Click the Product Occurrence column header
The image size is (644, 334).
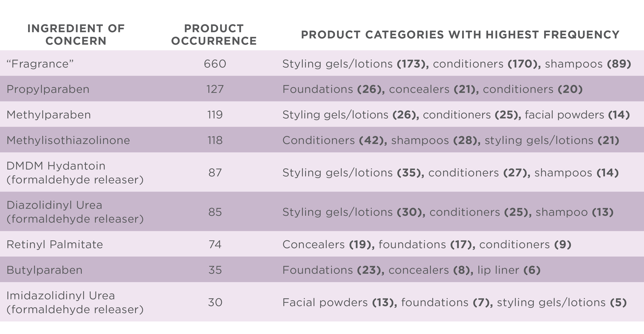coord(214,35)
